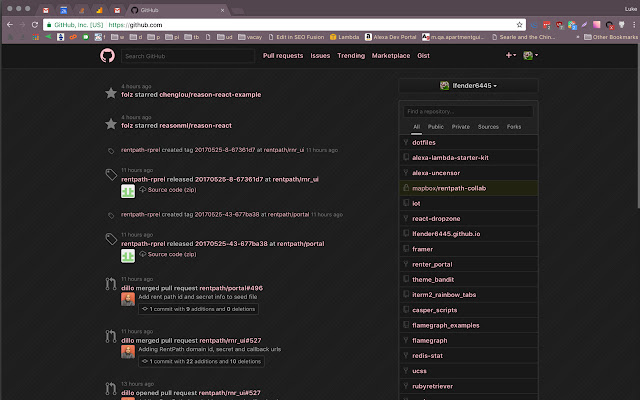
Task: Open mapbox/rentpath-collab repository
Action: click(x=449, y=188)
